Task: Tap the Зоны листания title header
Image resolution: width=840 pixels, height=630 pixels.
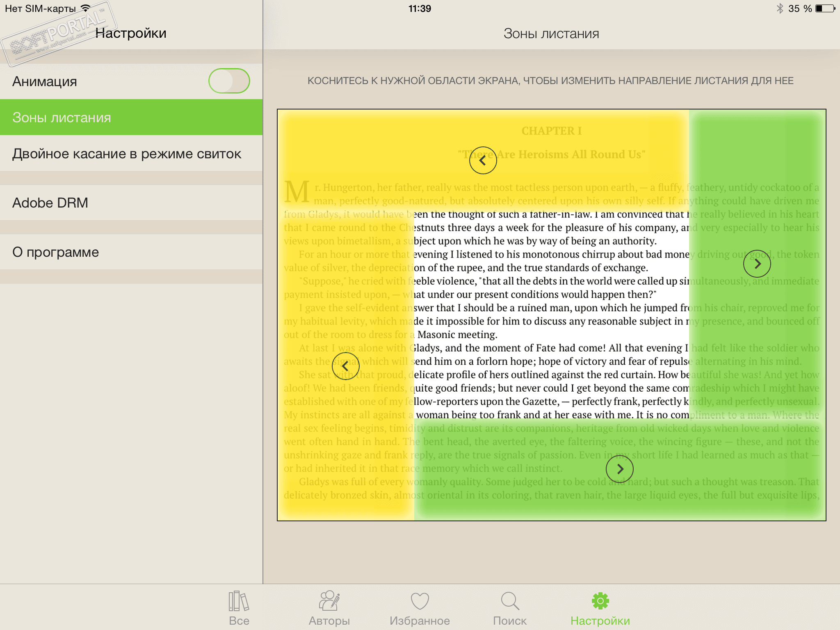Action: click(x=551, y=34)
